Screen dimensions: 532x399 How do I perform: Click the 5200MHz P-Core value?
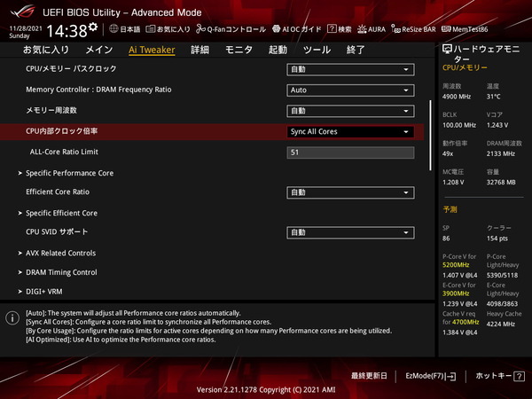pos(456,265)
